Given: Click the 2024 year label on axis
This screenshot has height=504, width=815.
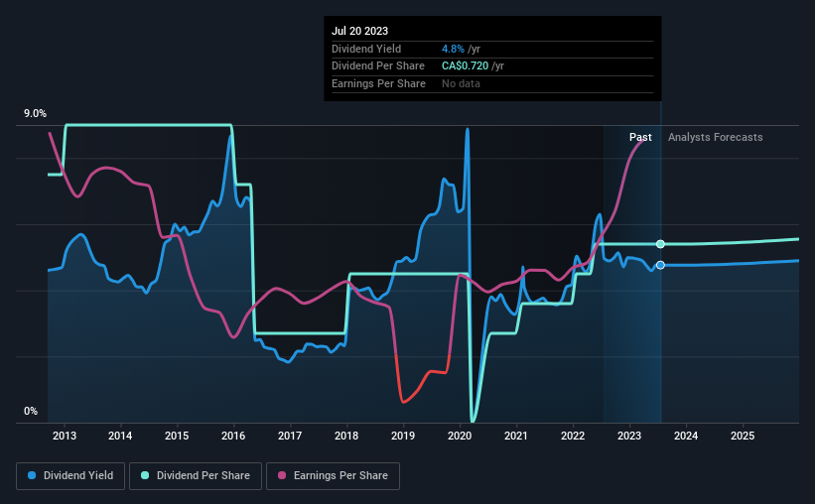Looking at the screenshot, I should click(x=686, y=436).
